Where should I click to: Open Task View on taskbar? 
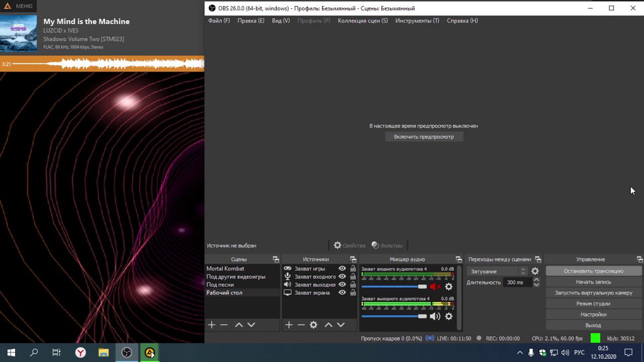(x=56, y=352)
